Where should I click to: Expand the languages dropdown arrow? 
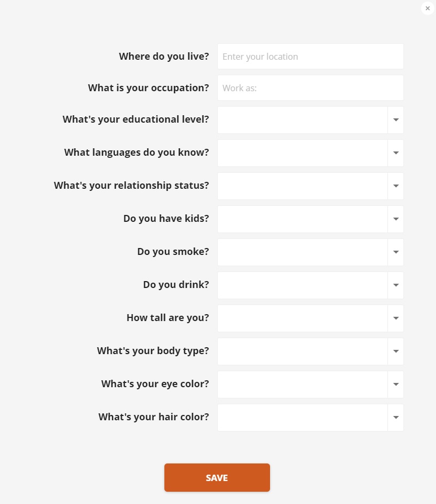coord(396,153)
